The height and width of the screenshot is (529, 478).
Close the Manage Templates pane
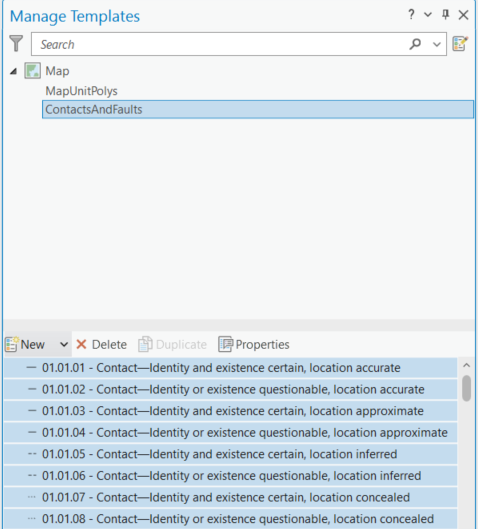(463, 15)
